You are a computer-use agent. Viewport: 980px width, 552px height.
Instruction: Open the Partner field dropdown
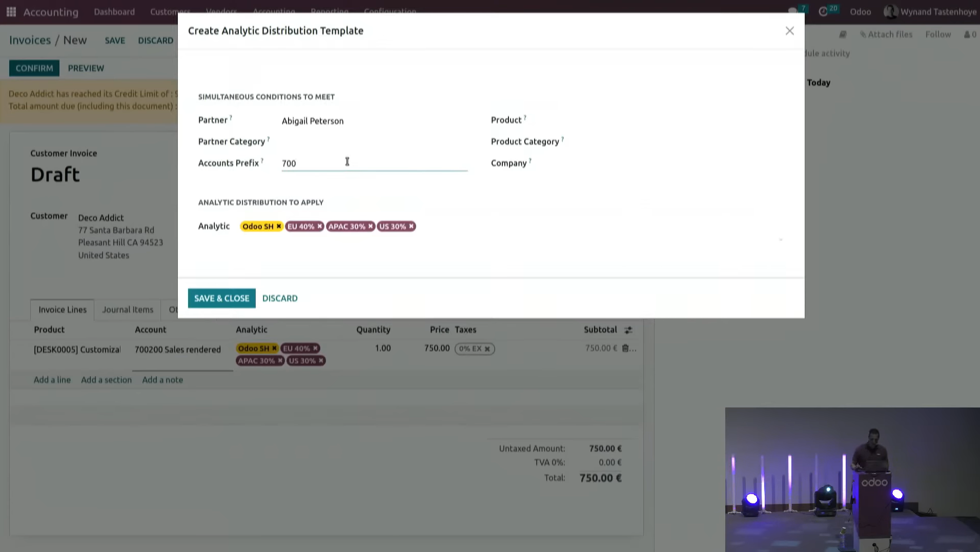click(x=374, y=121)
